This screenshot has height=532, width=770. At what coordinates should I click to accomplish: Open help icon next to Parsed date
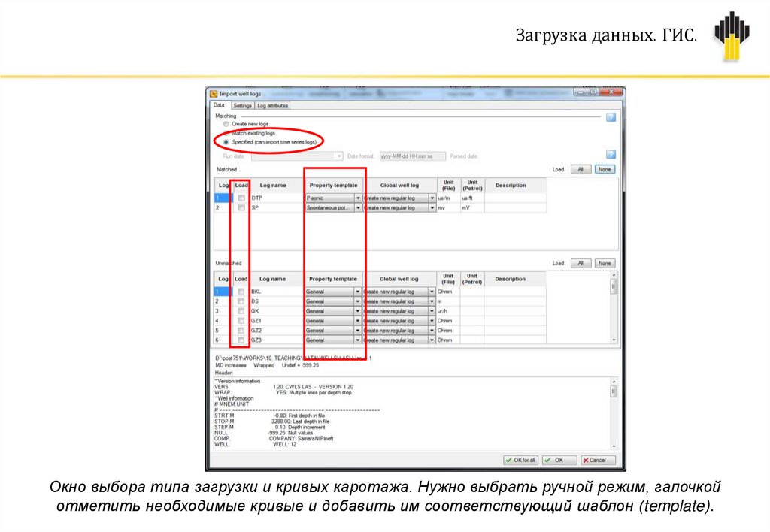click(x=611, y=155)
